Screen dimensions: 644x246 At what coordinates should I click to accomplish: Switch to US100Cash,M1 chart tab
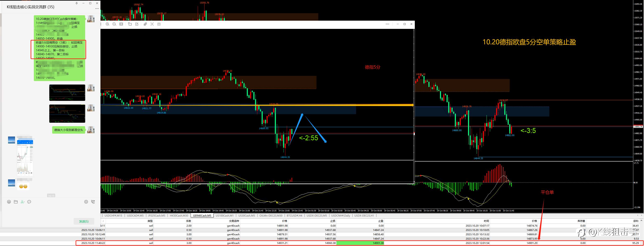pos(224,215)
